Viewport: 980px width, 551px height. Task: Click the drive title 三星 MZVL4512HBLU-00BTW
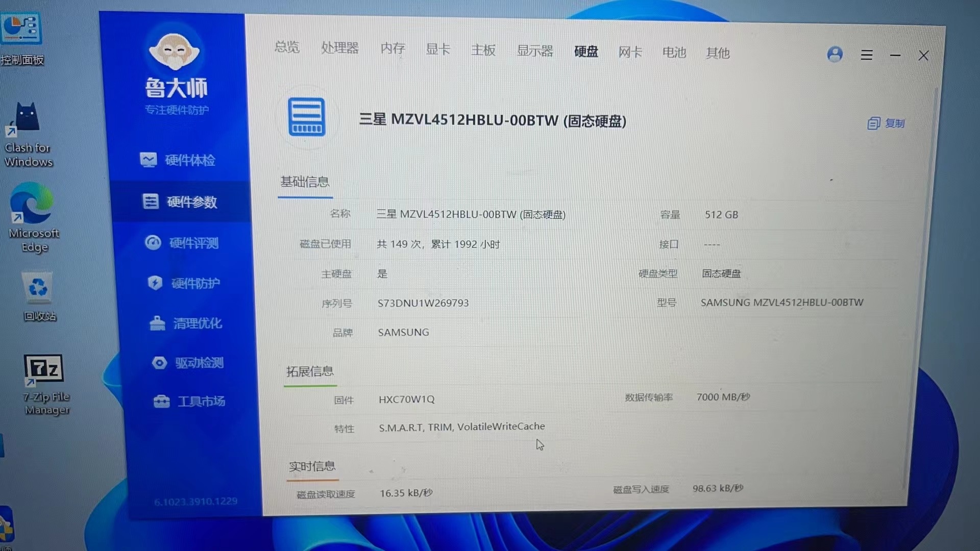pyautogui.click(x=493, y=120)
